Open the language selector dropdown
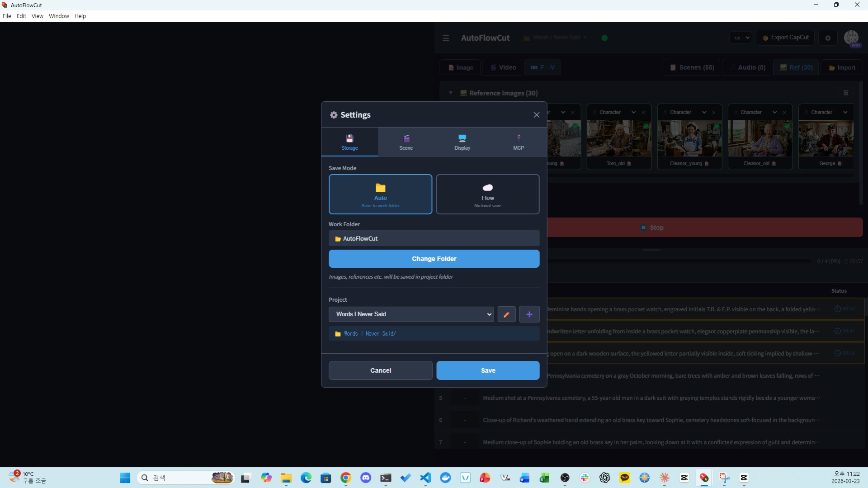The height and width of the screenshot is (488, 868). [x=741, y=38]
